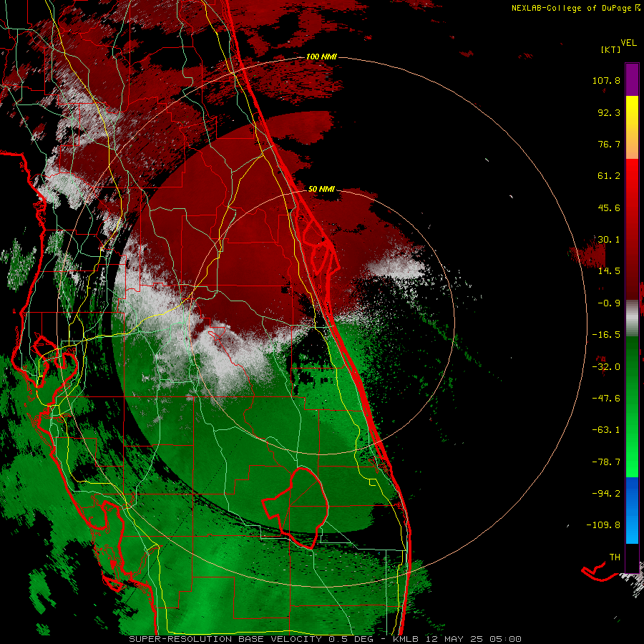The height and width of the screenshot is (644, 644).
Task: Click the KMLB 12 MAY 25 05:00 timestamp
Action: [x=457, y=639]
